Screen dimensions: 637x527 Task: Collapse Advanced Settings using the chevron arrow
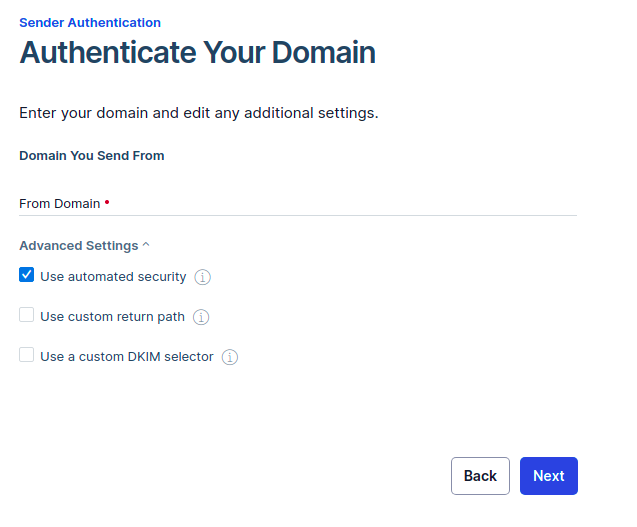[x=146, y=245]
